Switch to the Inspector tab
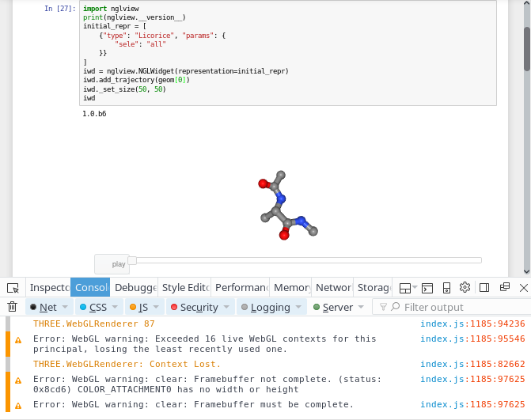 click(48, 287)
